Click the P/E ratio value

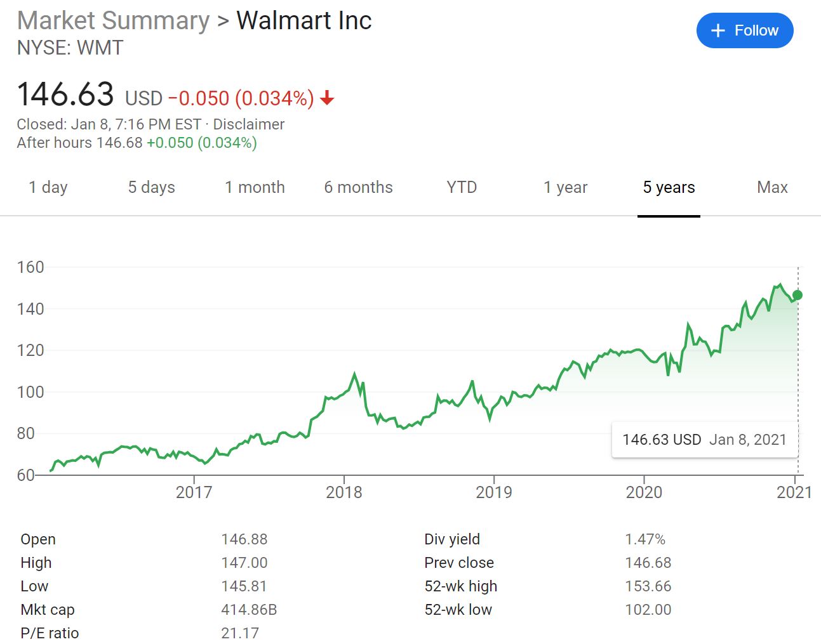pyautogui.click(x=240, y=633)
